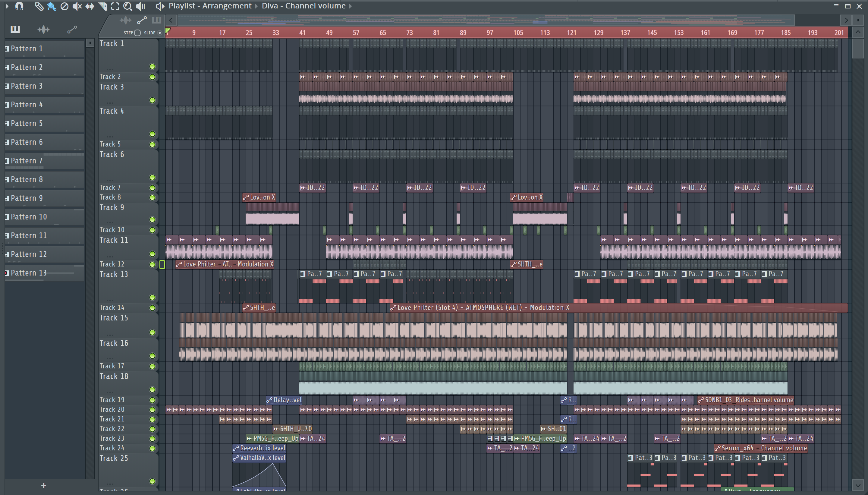Show patterns in picker panel (piano icon)
Screen dimensions: 868x495
pyautogui.click(x=15, y=29)
